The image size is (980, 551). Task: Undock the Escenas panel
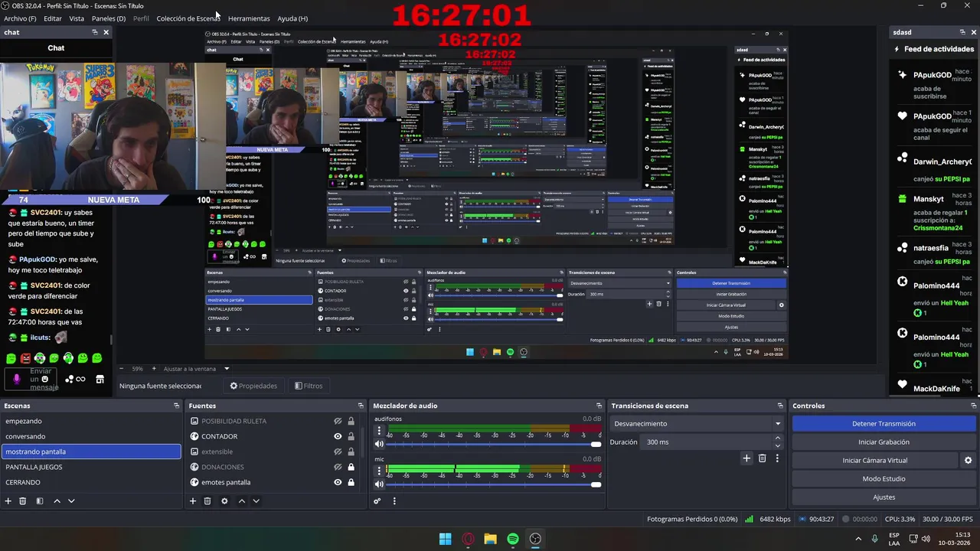(176, 406)
